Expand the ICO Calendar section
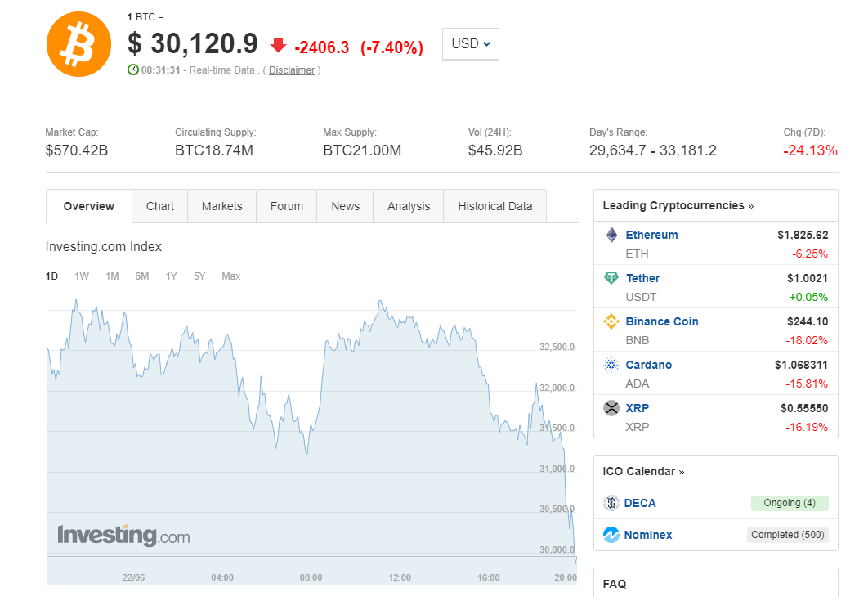 pos(644,471)
